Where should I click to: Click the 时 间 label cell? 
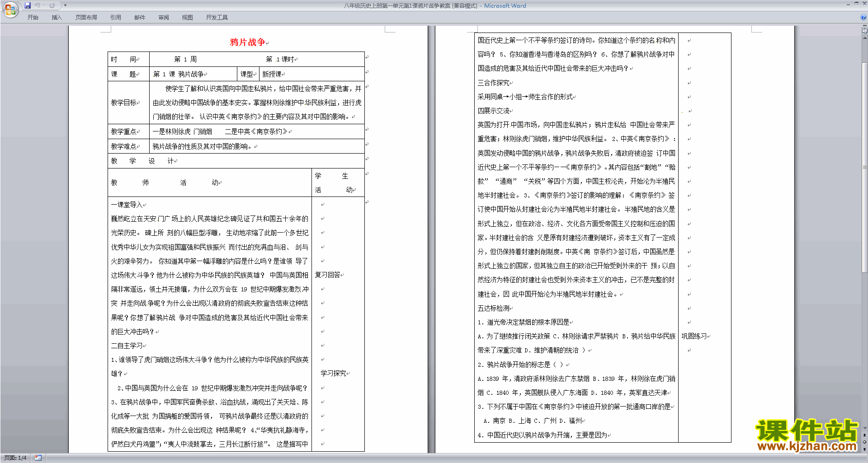pos(128,59)
